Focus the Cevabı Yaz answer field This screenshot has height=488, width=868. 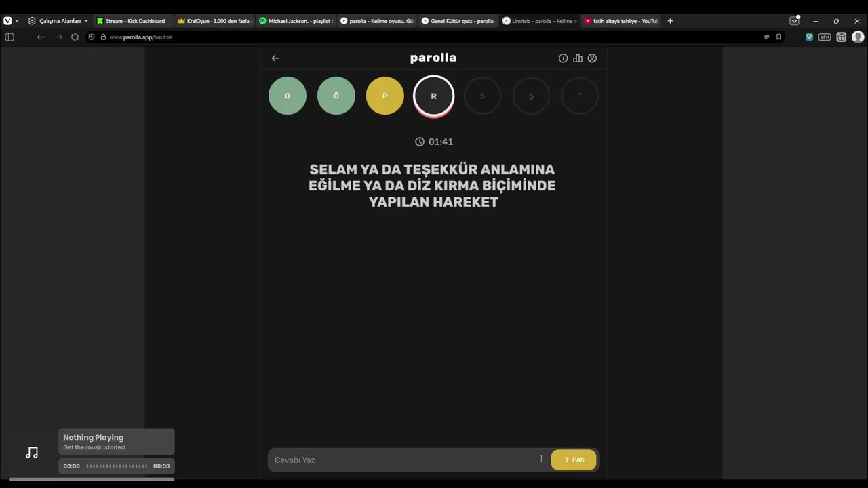(407, 460)
